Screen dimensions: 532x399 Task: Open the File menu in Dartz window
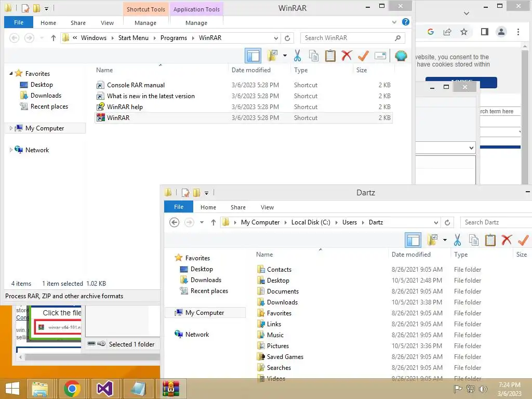tap(179, 207)
